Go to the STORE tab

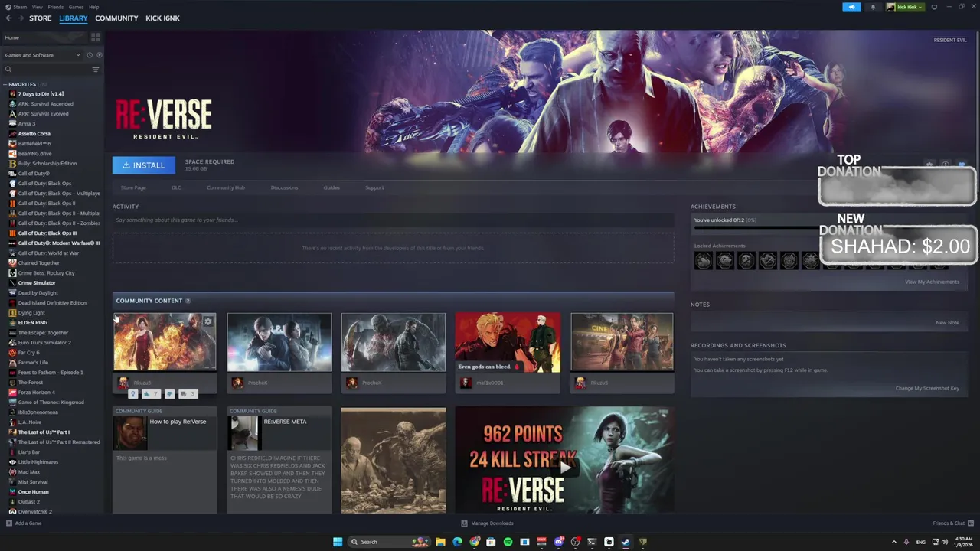click(41, 18)
